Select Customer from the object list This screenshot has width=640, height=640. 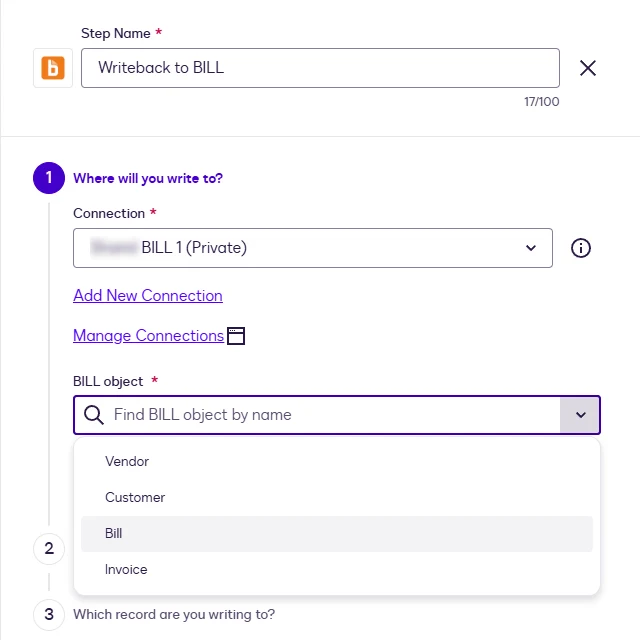point(337,498)
